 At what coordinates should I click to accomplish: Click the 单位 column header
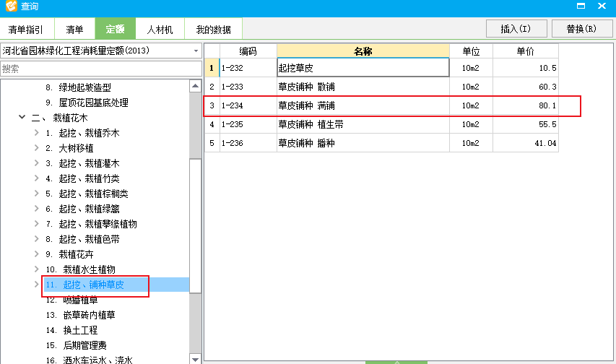471,51
